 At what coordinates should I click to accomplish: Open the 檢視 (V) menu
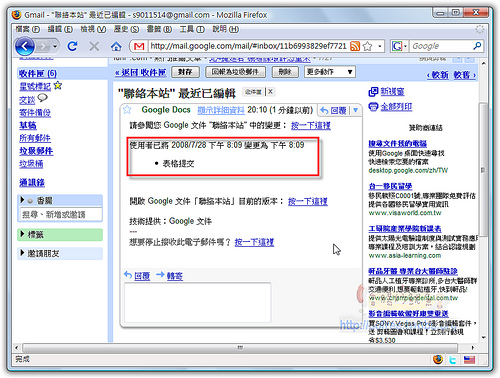[93, 29]
